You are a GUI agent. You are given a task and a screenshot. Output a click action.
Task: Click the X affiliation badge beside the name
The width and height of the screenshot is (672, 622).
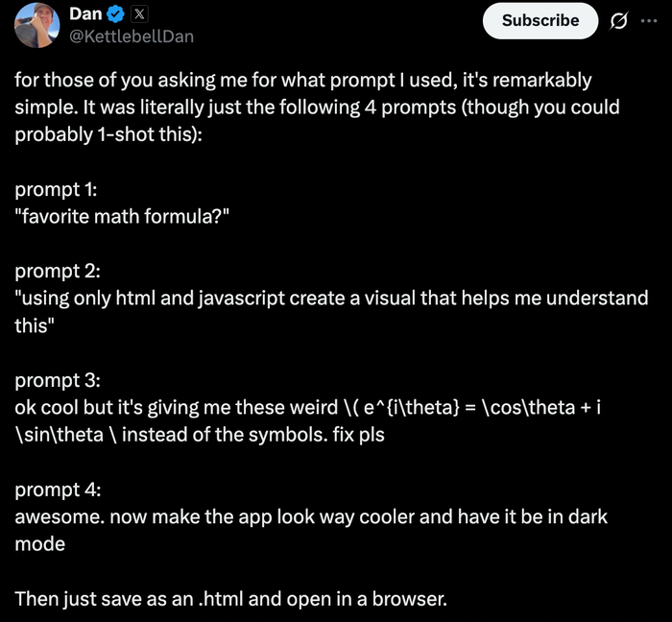coord(137,15)
